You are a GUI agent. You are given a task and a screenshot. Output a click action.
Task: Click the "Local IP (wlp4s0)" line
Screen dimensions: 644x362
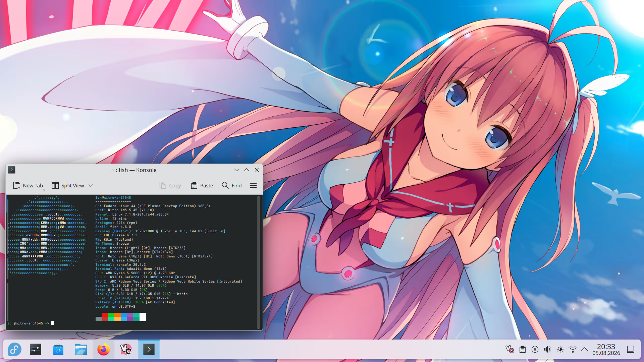[132, 298]
